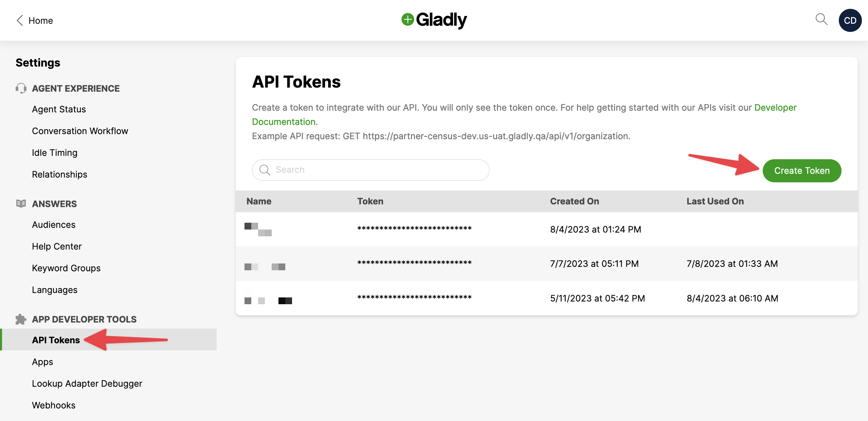This screenshot has width=868, height=421.
Task: Click the back chevron next to Home
Action: 20,20
